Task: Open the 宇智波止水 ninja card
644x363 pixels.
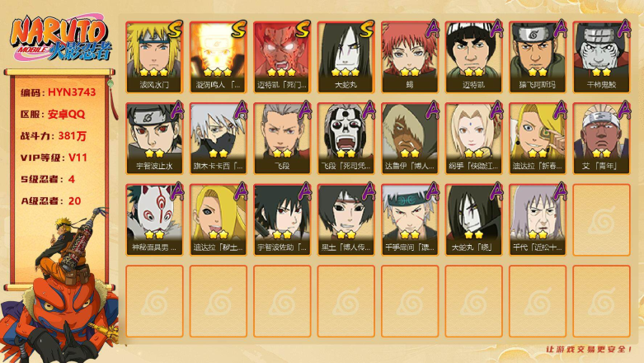Action: click(x=154, y=139)
